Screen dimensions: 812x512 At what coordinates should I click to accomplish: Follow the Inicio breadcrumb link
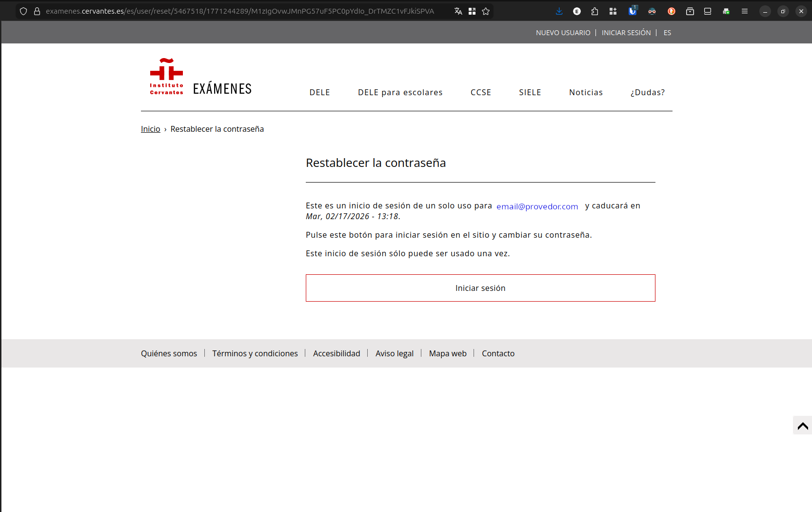coord(150,129)
